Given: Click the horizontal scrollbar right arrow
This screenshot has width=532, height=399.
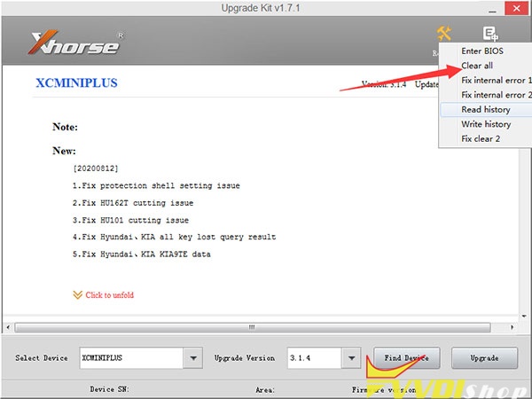Looking at the screenshot, I should 513,327.
